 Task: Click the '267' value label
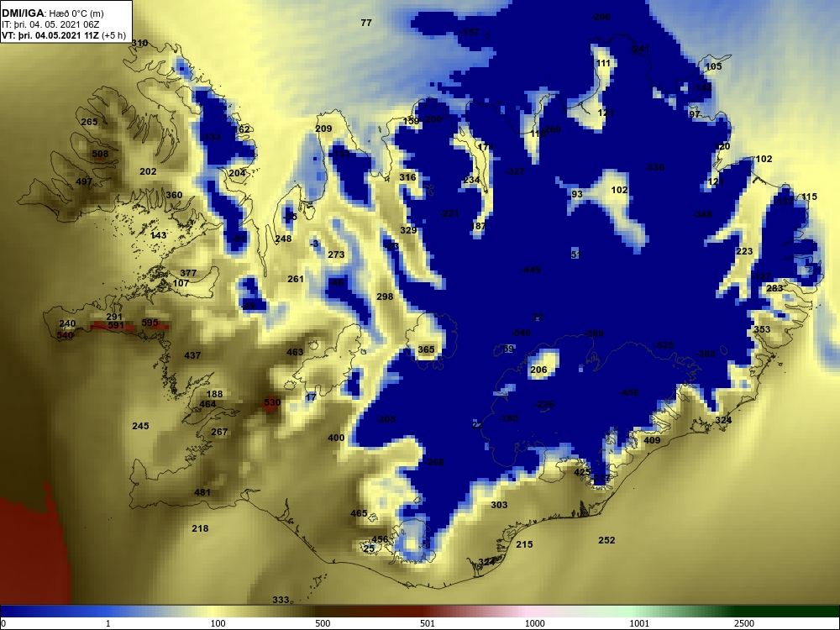coord(219,432)
